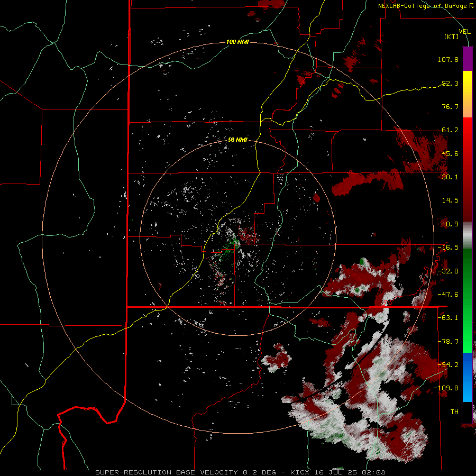
Task: Click the -63.1 velocity scale value
Action: 448,318
